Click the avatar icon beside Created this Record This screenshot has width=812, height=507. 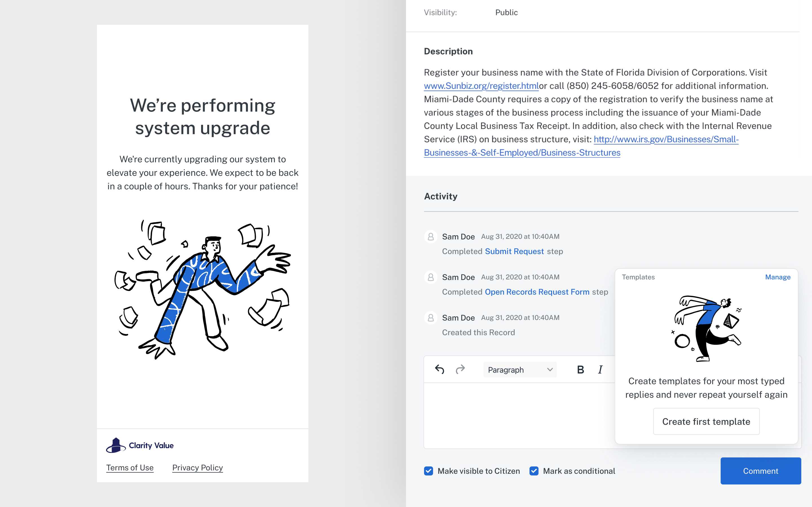click(x=431, y=318)
